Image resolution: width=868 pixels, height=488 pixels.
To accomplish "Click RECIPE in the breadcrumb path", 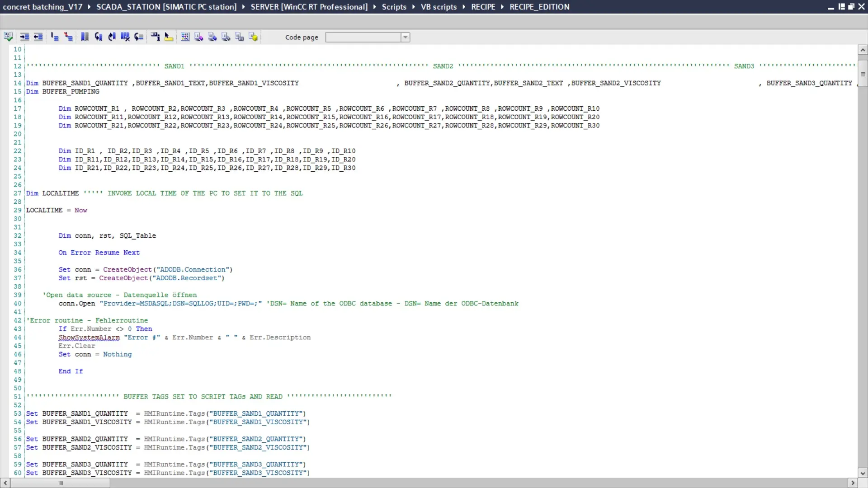I will point(483,7).
